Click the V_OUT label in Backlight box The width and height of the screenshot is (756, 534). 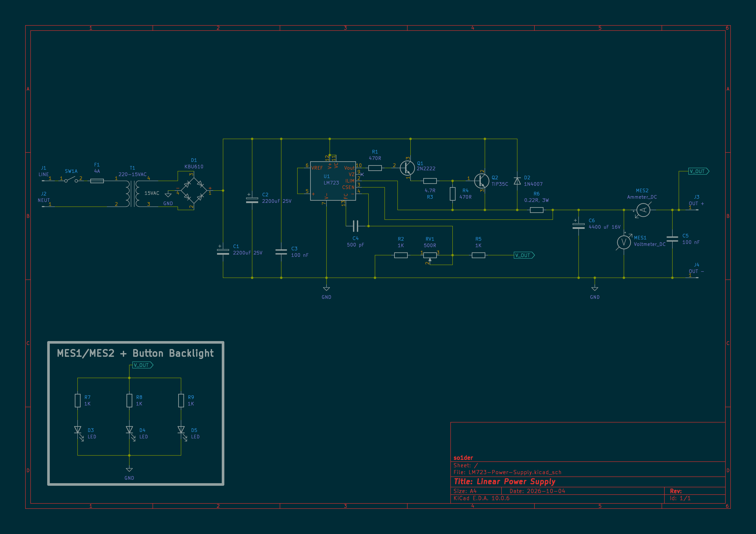click(x=143, y=365)
